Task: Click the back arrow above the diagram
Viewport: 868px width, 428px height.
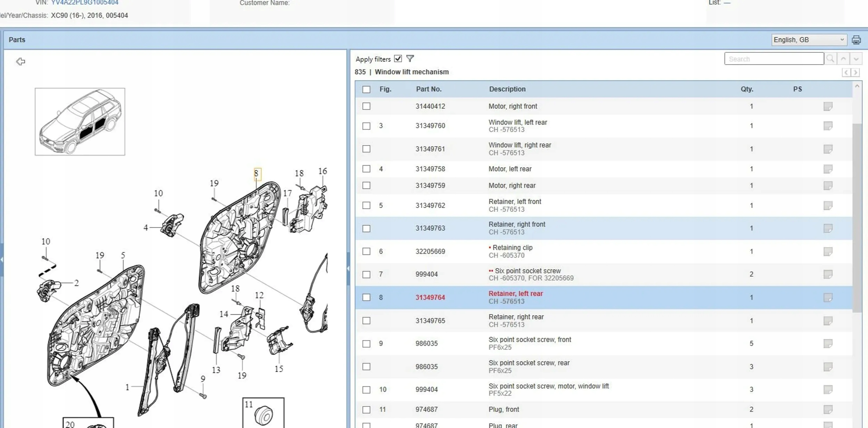Action: pos(20,61)
